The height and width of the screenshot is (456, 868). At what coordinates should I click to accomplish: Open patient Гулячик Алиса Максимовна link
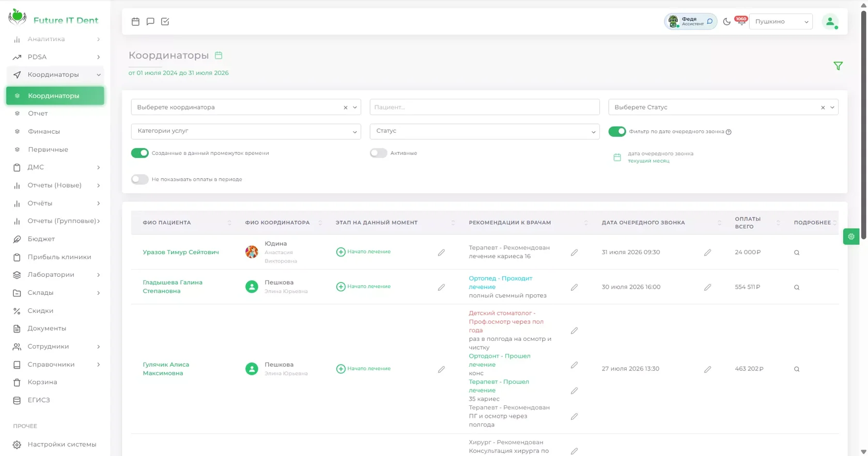166,369
